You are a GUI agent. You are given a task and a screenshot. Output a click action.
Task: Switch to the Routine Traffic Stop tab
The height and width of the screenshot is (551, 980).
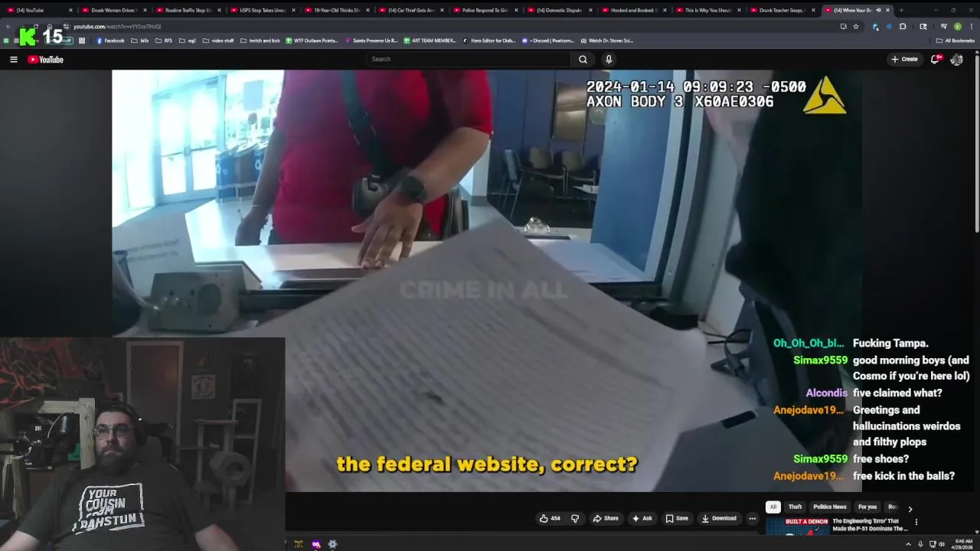pos(187,10)
